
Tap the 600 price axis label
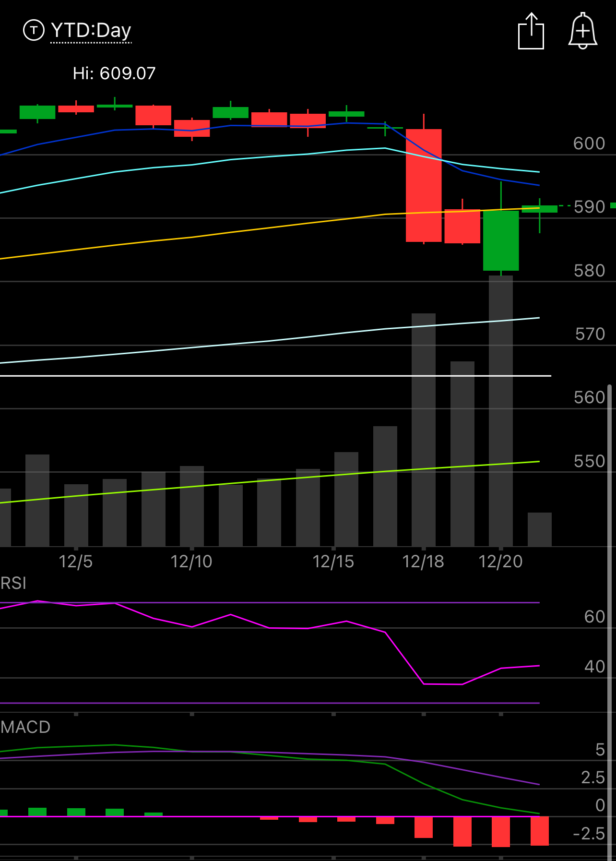coord(589,143)
